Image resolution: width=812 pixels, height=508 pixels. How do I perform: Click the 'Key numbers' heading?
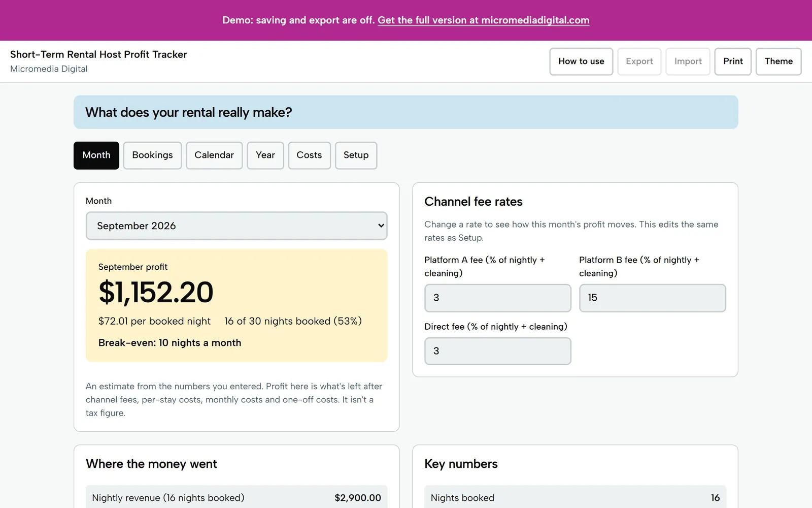[x=461, y=464]
